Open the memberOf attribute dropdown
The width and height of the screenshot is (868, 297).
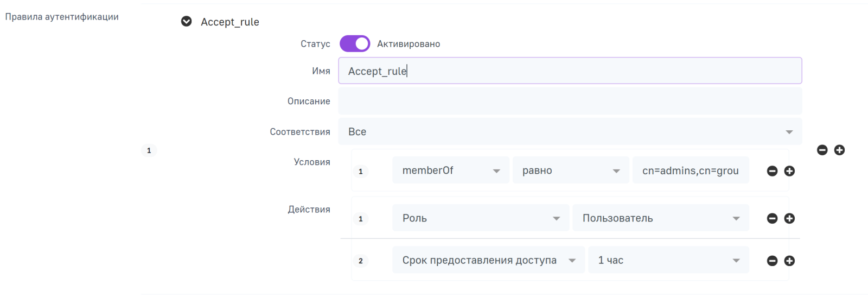[450, 170]
